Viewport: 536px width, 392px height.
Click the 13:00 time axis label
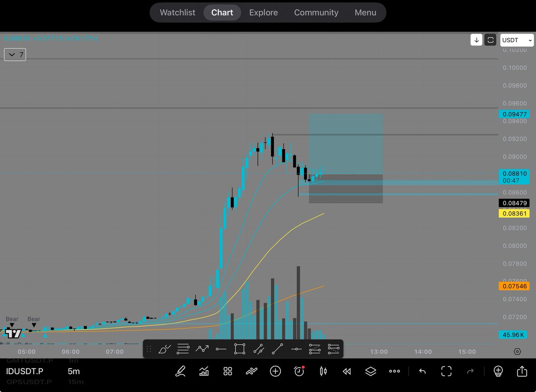coord(379,352)
